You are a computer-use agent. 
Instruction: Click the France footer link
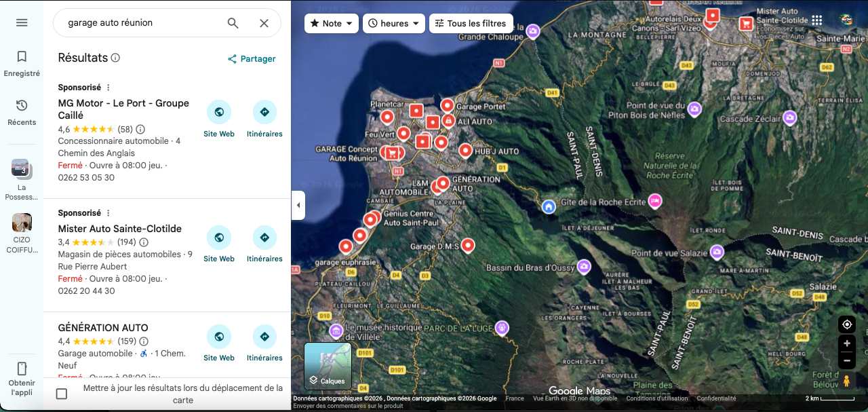(515, 398)
